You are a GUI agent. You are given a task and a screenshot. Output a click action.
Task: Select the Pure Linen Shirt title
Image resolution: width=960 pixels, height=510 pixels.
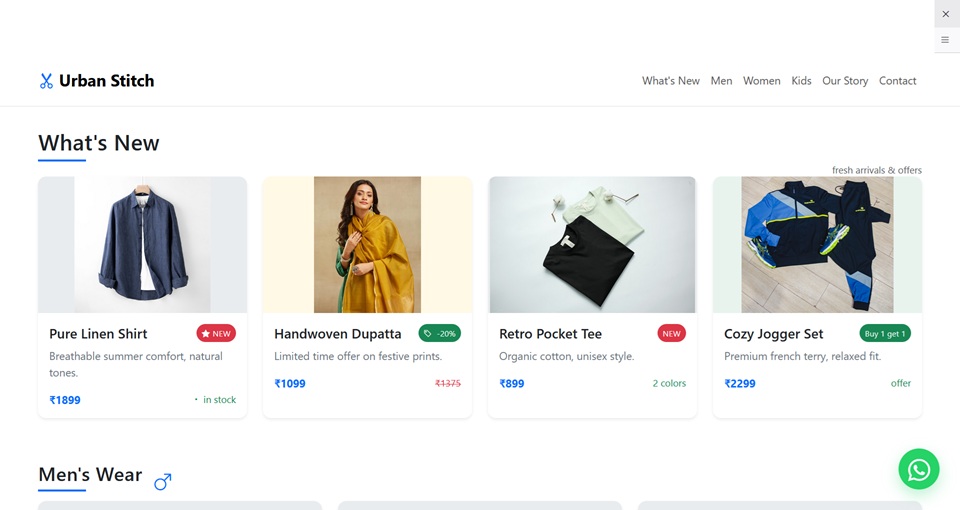pyautogui.click(x=98, y=334)
